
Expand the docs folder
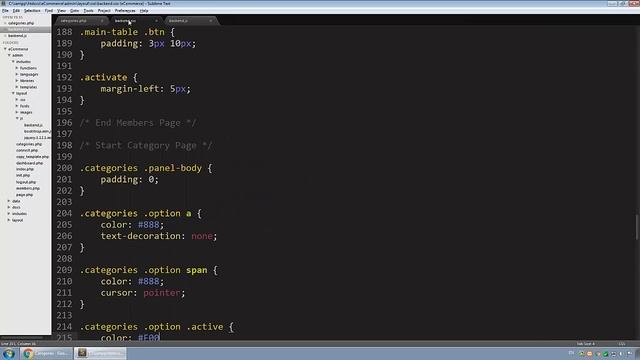pyautogui.click(x=9, y=207)
